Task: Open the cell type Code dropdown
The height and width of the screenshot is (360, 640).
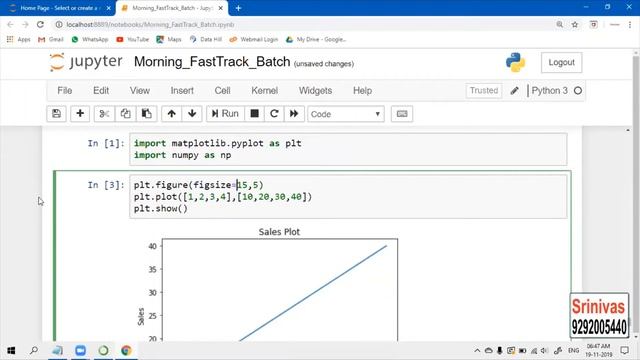Action: pos(346,114)
